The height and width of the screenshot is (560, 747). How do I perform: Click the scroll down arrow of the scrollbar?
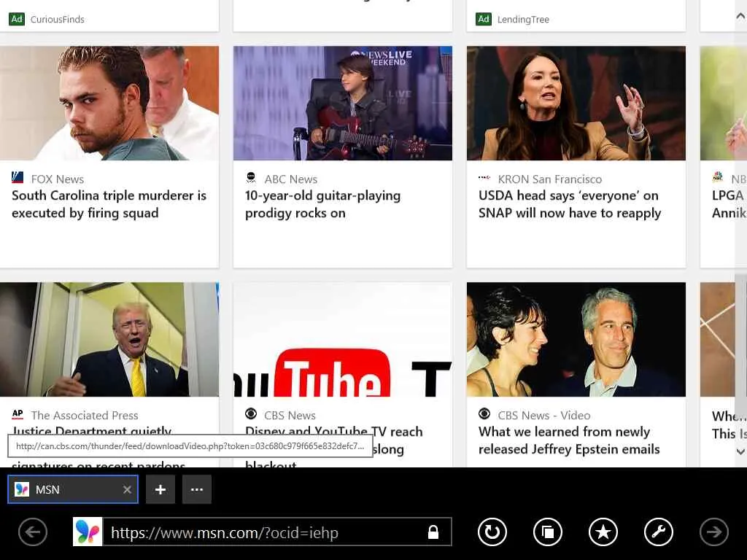(x=741, y=451)
